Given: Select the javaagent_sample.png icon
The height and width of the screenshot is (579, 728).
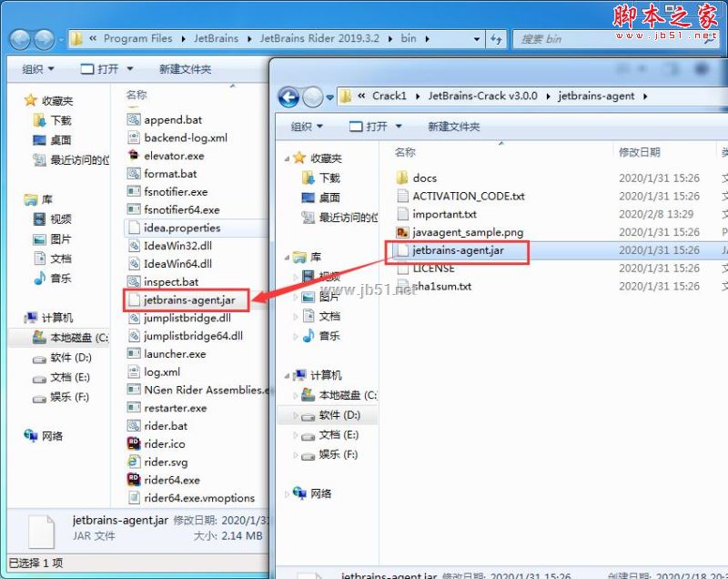Looking at the screenshot, I should (402, 232).
